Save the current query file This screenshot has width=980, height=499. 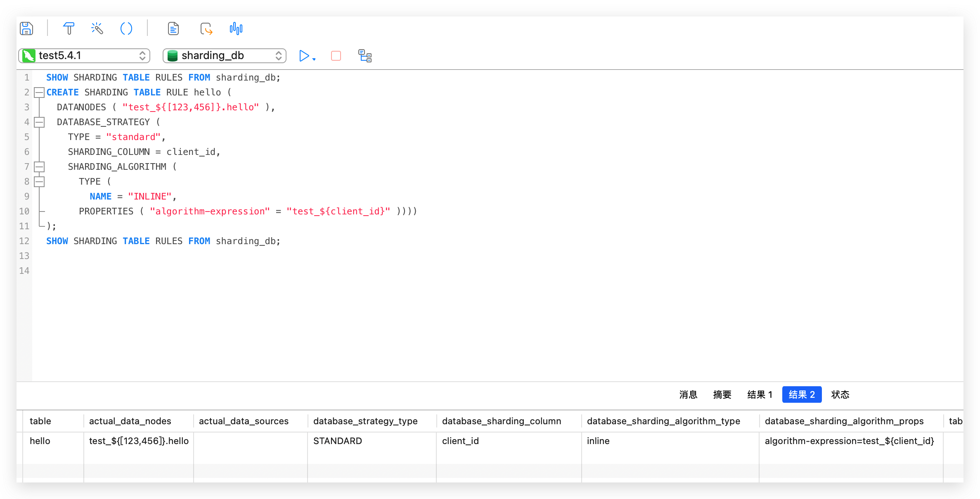[26, 28]
